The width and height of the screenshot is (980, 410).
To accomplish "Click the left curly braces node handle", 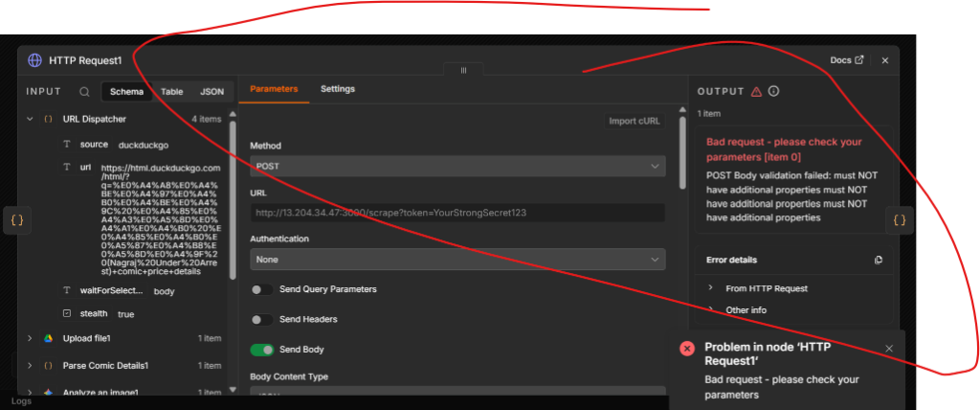I will pos(17,220).
